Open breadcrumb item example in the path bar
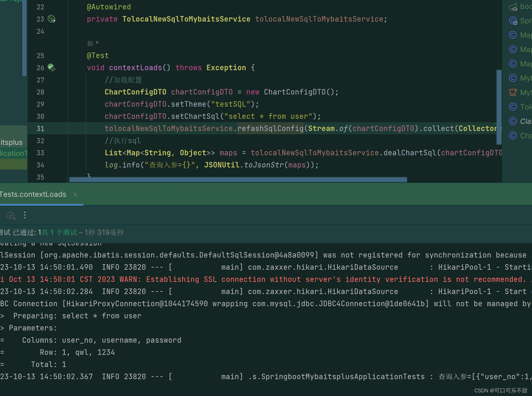This screenshot has width=532, height=396. click(55, 188)
